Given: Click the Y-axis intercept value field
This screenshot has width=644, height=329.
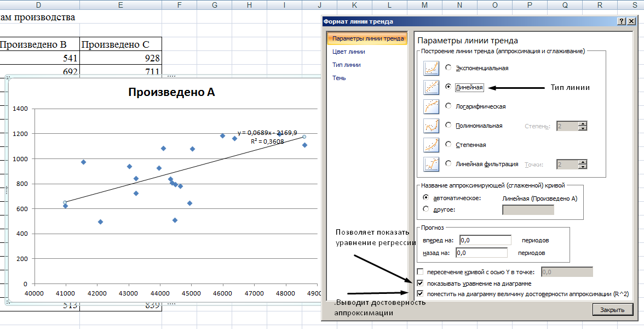Looking at the screenshot, I should coord(567,272).
